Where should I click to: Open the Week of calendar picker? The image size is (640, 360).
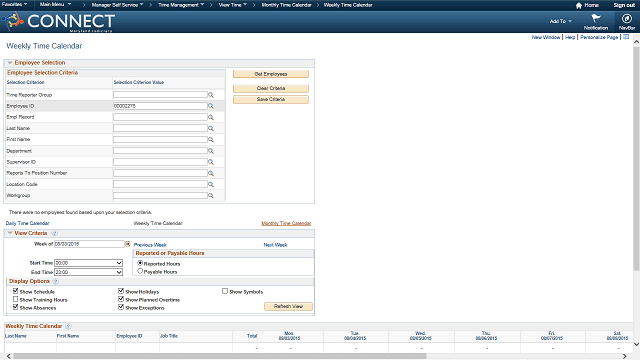coord(128,244)
